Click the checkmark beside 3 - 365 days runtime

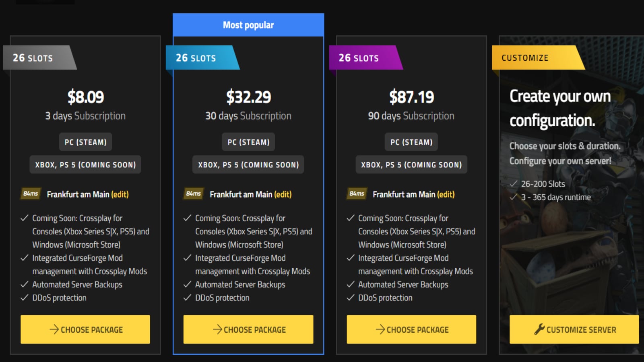pos(512,197)
